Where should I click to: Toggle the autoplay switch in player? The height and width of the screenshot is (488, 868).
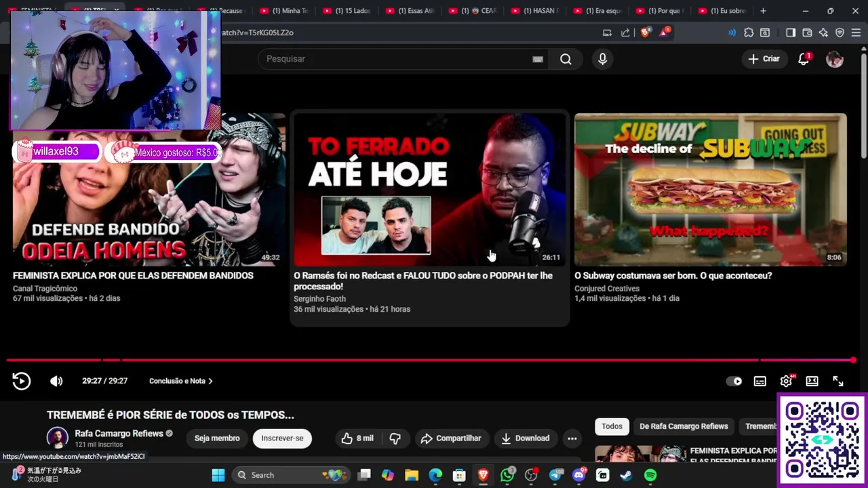click(734, 381)
